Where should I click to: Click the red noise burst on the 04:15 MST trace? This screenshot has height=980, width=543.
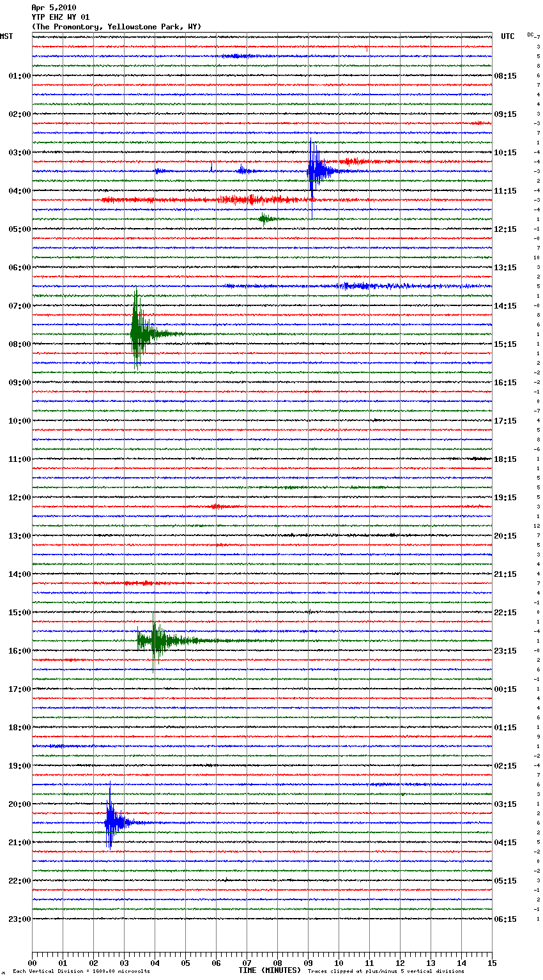(x=256, y=200)
